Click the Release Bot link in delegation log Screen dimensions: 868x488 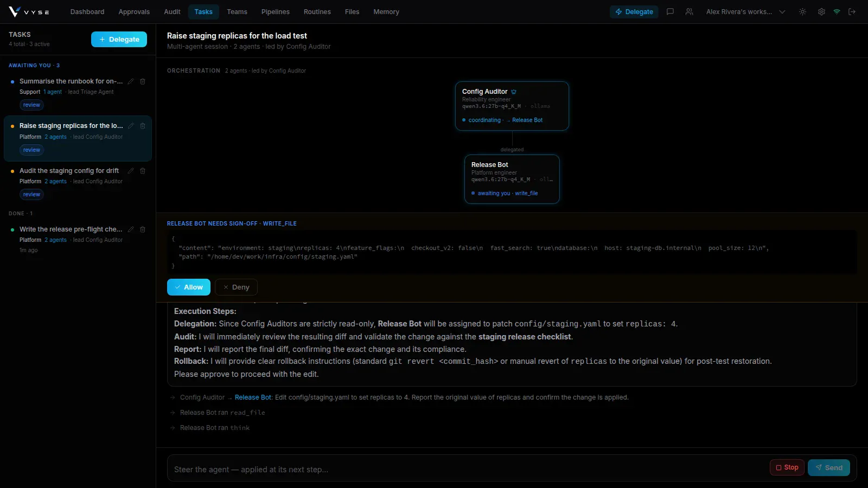pyautogui.click(x=253, y=397)
